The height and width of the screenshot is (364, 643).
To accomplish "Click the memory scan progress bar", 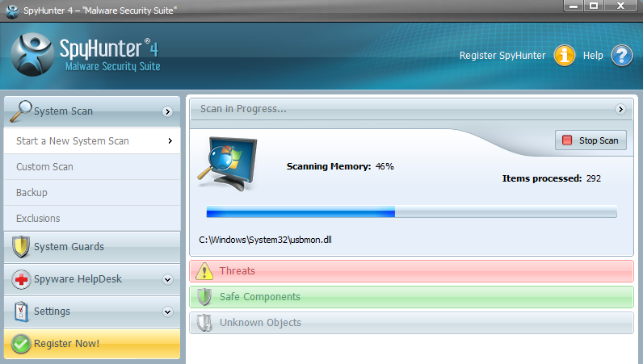I will pyautogui.click(x=411, y=212).
